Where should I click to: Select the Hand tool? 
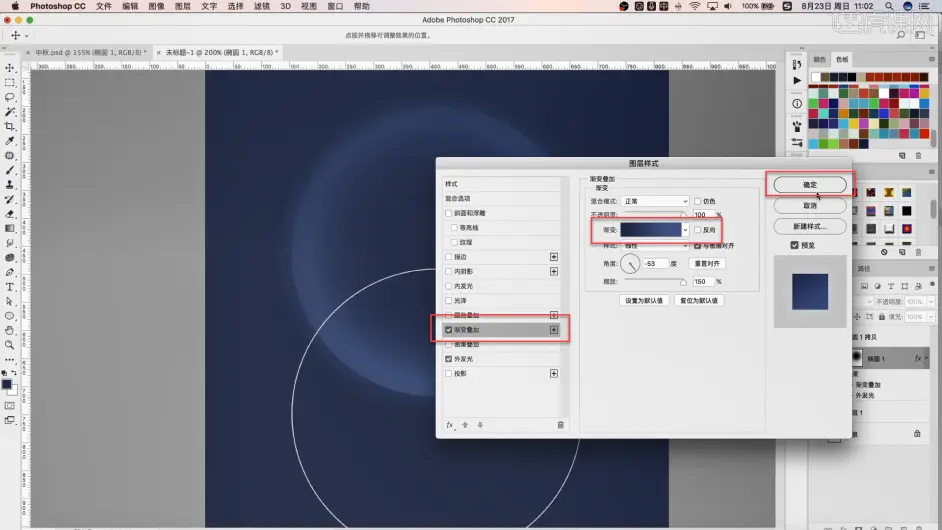10,330
